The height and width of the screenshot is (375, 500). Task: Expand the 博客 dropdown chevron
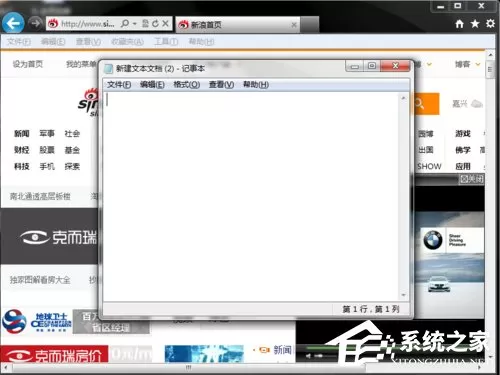coord(478,64)
